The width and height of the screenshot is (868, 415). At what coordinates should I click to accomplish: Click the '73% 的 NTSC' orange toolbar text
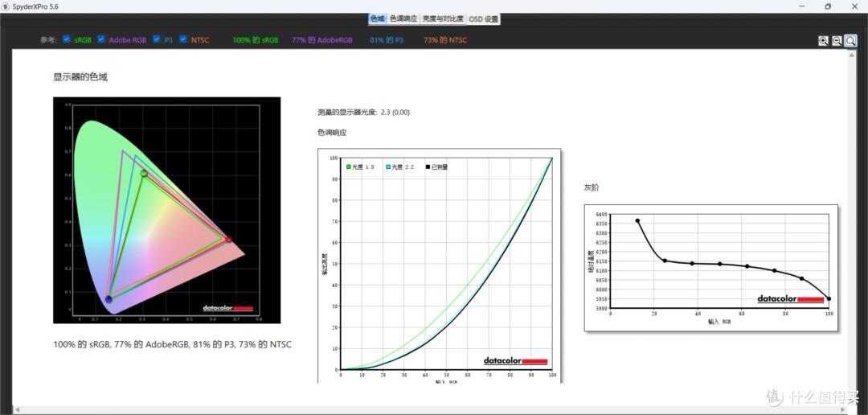445,40
